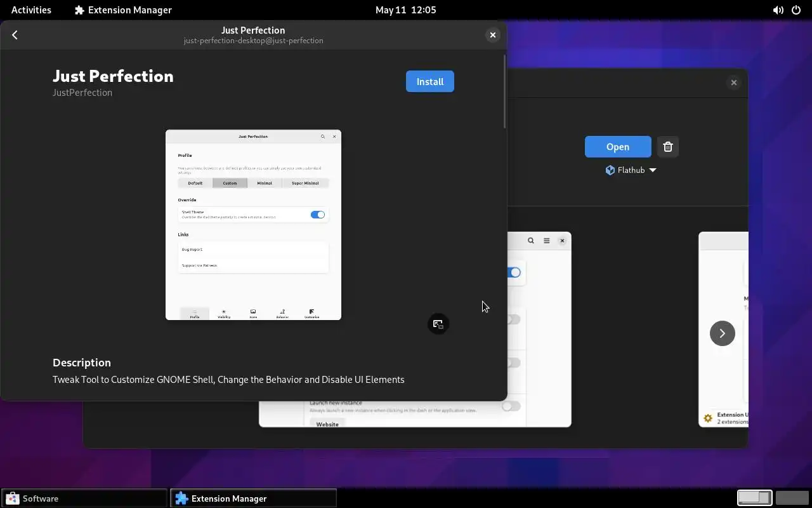Open the Just Perfection screenshot preview

pyautogui.click(x=253, y=225)
